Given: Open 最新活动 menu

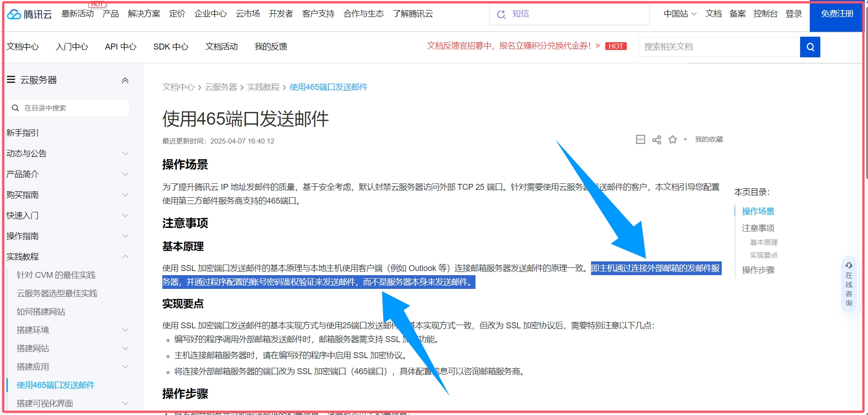Looking at the screenshot, I should (77, 14).
